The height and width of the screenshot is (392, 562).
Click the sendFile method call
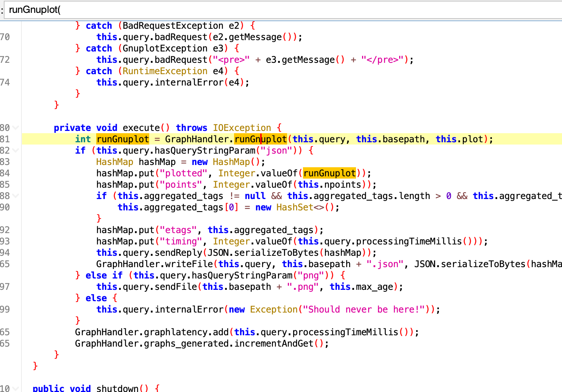point(176,286)
